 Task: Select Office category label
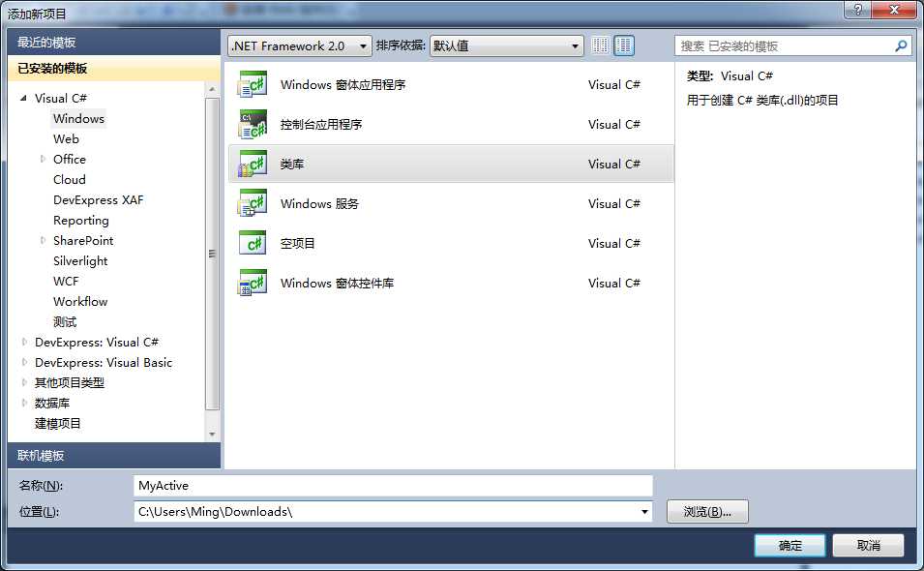[x=70, y=159]
